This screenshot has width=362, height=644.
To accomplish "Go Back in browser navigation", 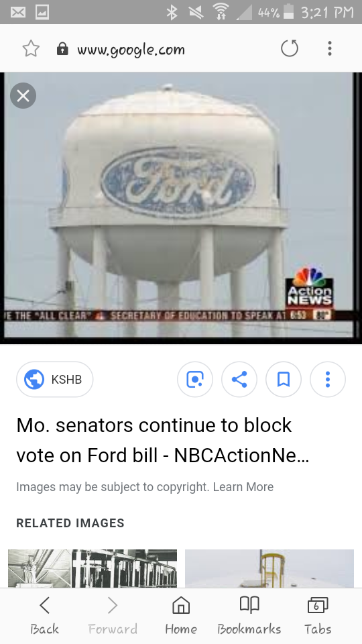I will coord(44,616).
